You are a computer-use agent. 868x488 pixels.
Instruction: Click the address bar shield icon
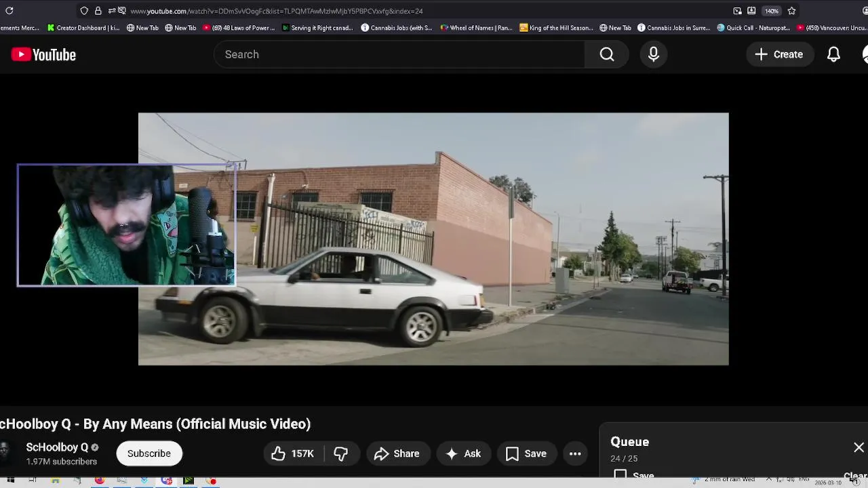point(84,11)
